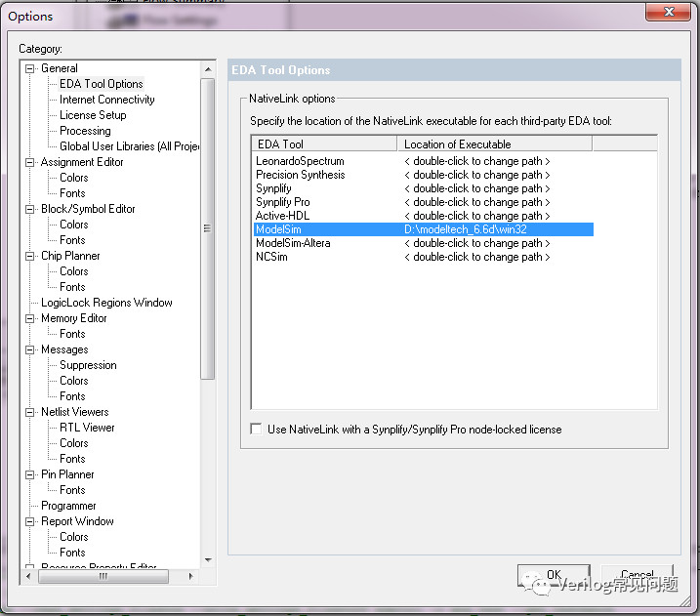Click Location of Executable column header
The height and width of the screenshot is (616, 700).
click(x=495, y=144)
